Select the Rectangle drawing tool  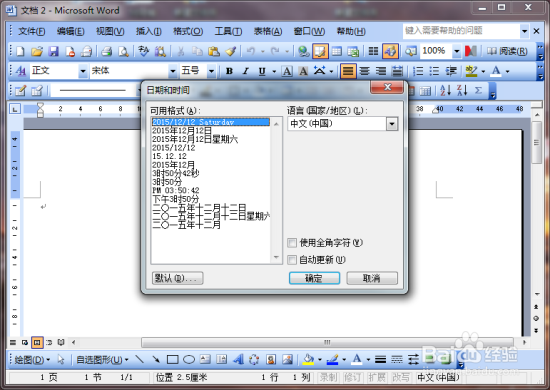tap(172, 359)
